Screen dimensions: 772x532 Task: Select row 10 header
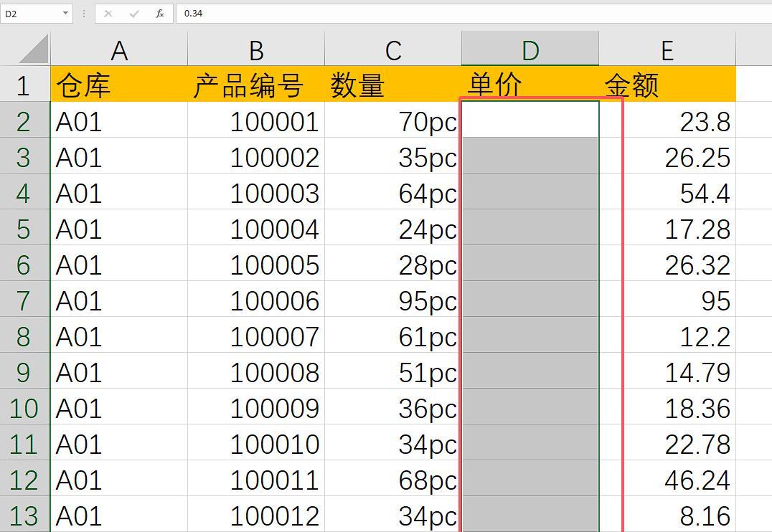pos(24,407)
